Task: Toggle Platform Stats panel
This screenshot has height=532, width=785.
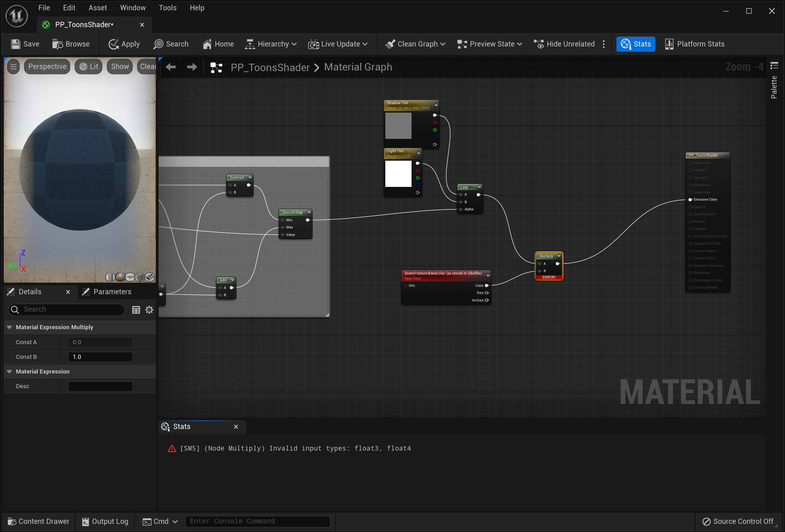Action: [695, 44]
